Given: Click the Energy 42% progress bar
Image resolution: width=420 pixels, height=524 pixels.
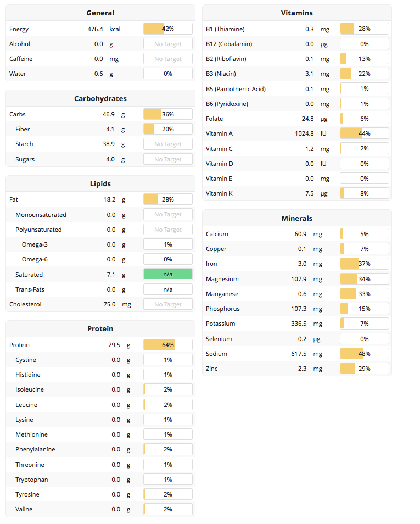Looking at the screenshot, I should pyautogui.click(x=168, y=29).
